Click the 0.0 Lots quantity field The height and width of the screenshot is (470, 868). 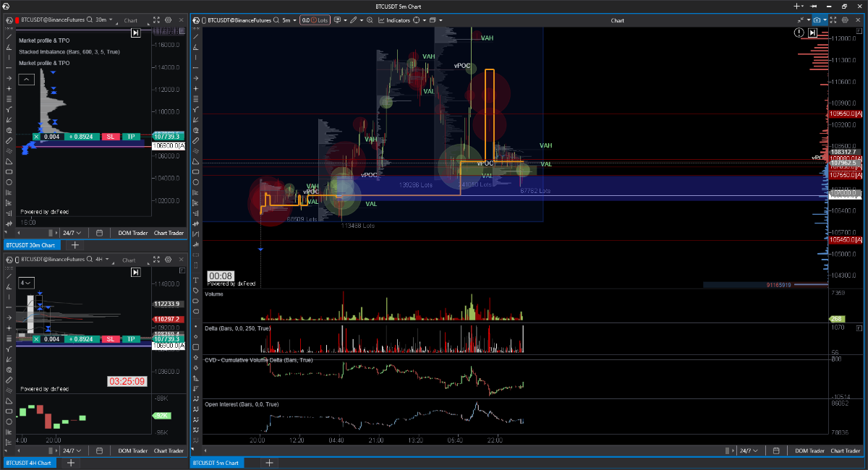(315, 20)
